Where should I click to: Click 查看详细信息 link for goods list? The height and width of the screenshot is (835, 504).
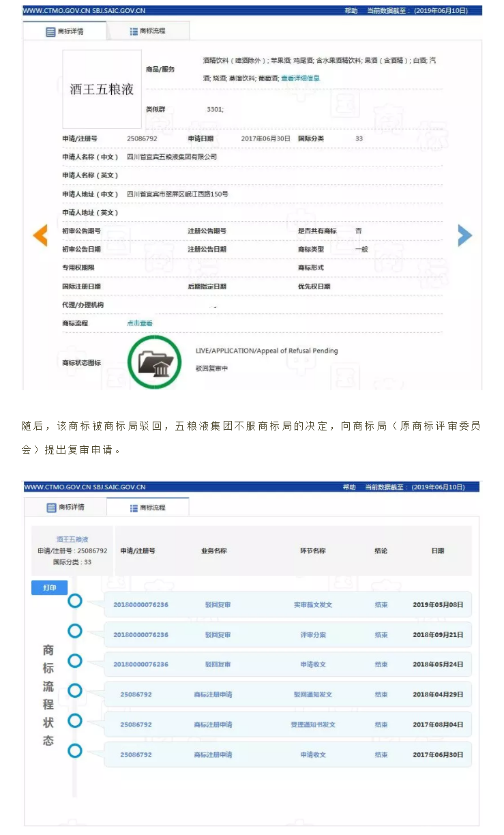tap(300, 78)
